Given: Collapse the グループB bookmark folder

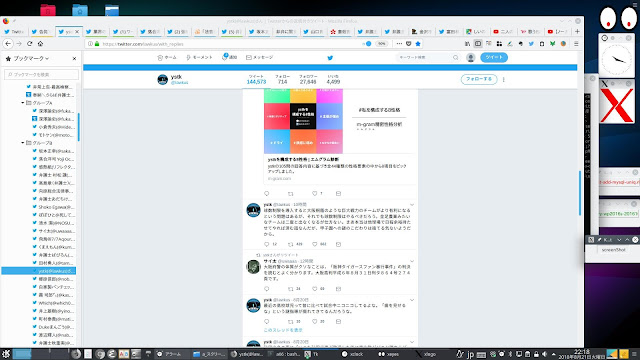Looking at the screenshot, I should point(23,143).
